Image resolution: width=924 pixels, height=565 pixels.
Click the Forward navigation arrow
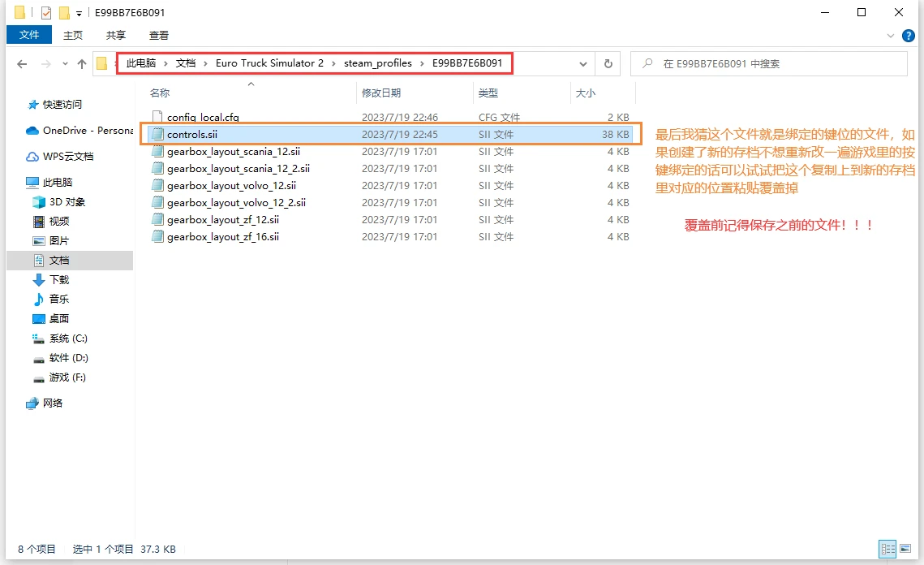(x=46, y=63)
